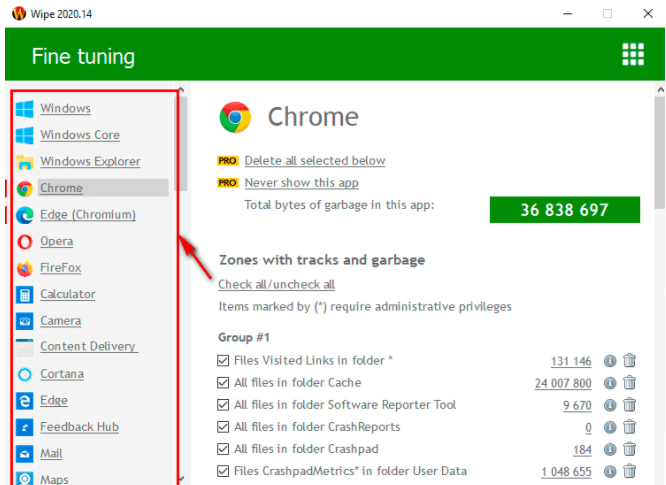
Task: Click trash icon for CrashpadMetrics row
Action: click(x=629, y=471)
